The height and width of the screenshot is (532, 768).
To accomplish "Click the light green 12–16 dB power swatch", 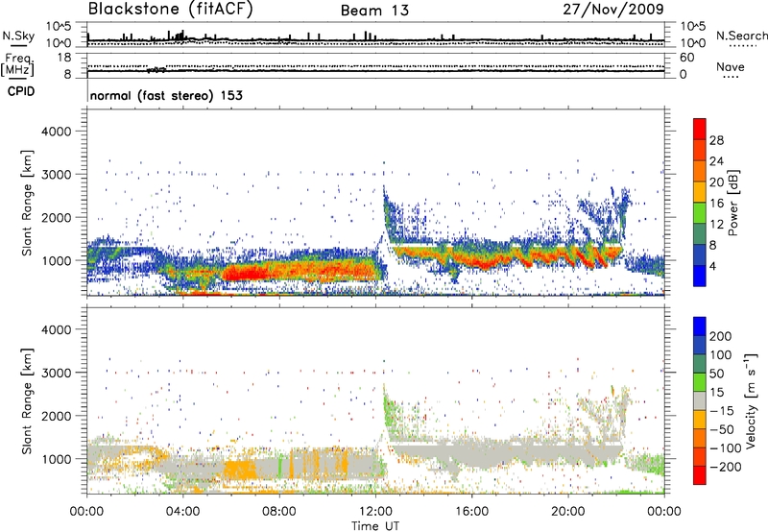I will point(700,212).
